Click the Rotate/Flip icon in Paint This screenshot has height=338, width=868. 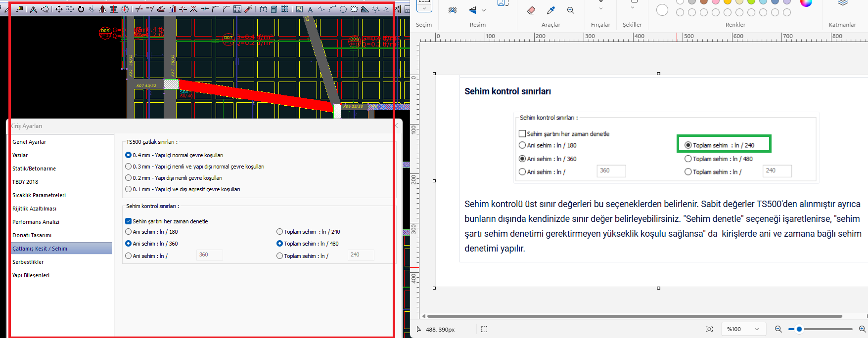click(473, 10)
